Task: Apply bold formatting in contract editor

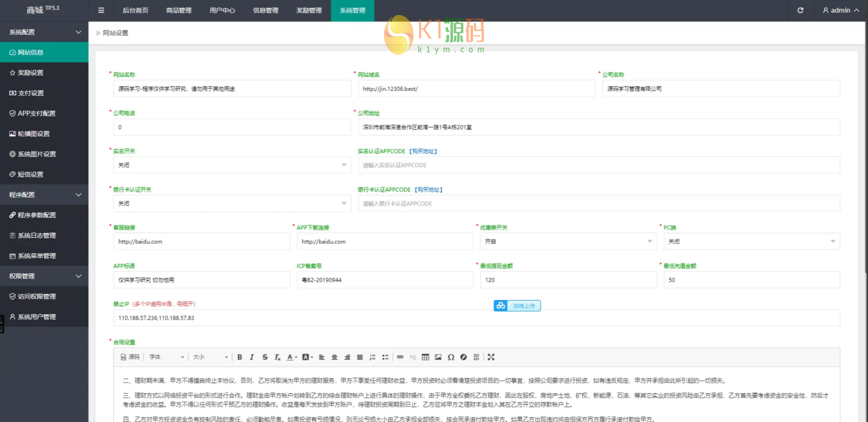Action: [239, 357]
